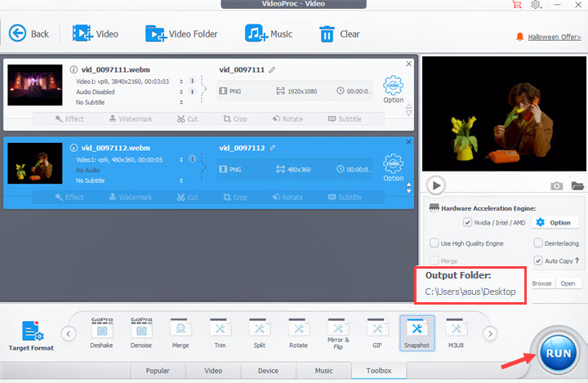Expand No Subtitle selector of vid_0097111
The width and height of the screenshot is (588, 383).
tap(181, 102)
